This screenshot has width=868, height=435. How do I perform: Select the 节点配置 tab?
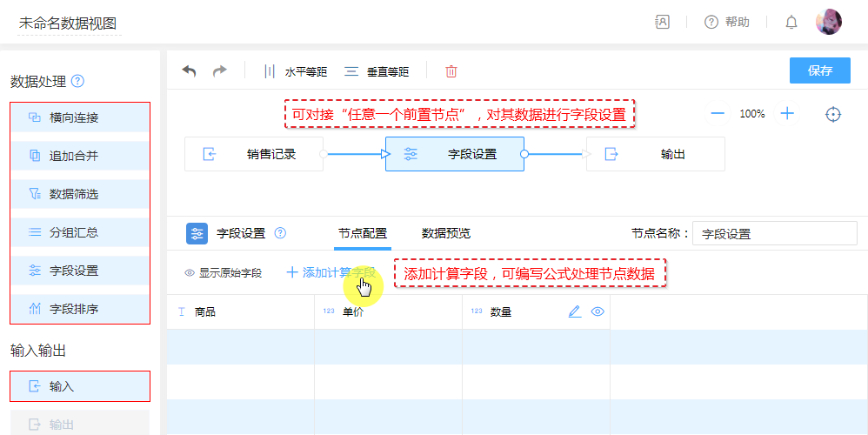363,233
